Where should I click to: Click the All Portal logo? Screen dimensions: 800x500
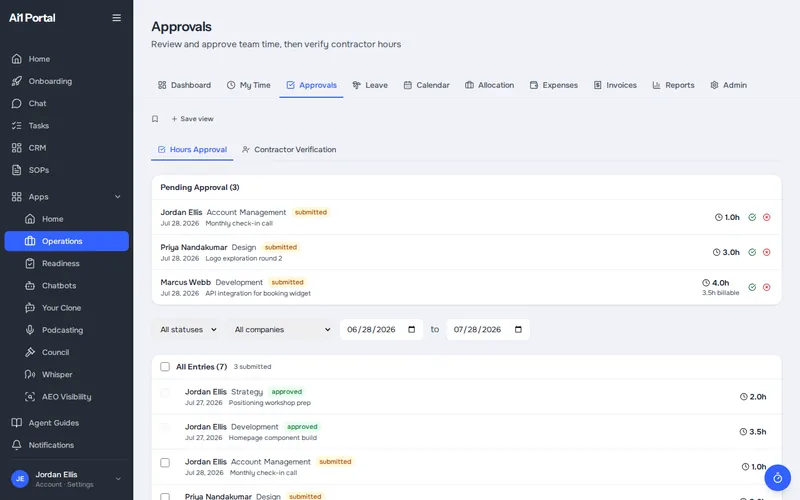32,18
